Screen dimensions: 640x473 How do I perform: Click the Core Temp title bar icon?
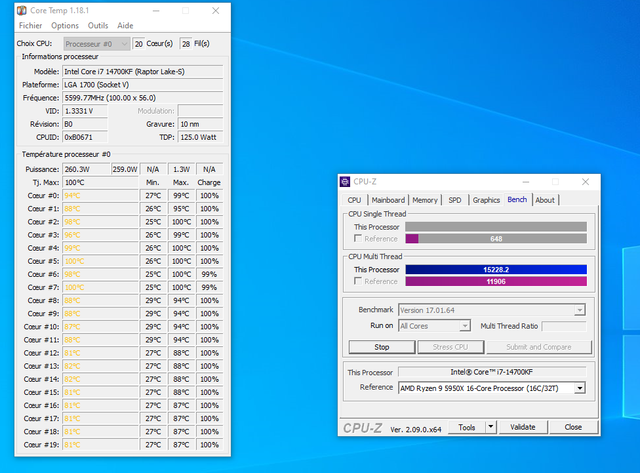[x=22, y=10]
